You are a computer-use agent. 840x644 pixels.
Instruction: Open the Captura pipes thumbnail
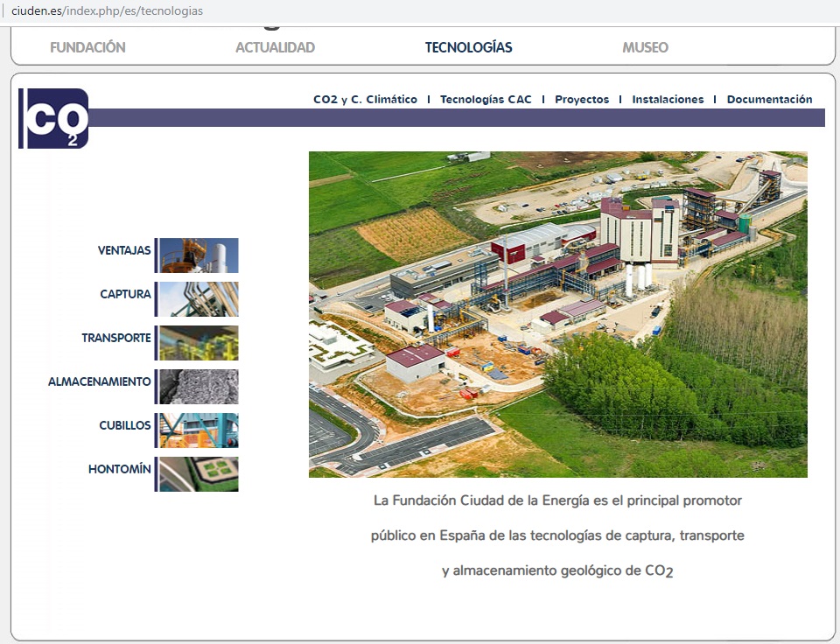click(x=199, y=299)
